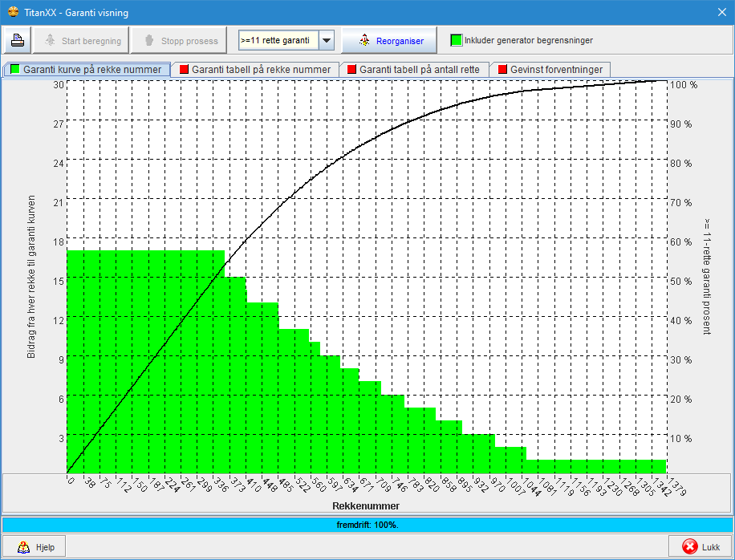Click the TitanXX app icon in title bar
The image size is (735, 560).
13,12
